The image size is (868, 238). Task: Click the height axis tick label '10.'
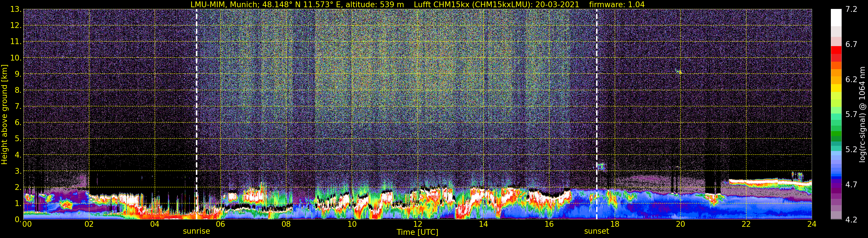[x=16, y=58]
